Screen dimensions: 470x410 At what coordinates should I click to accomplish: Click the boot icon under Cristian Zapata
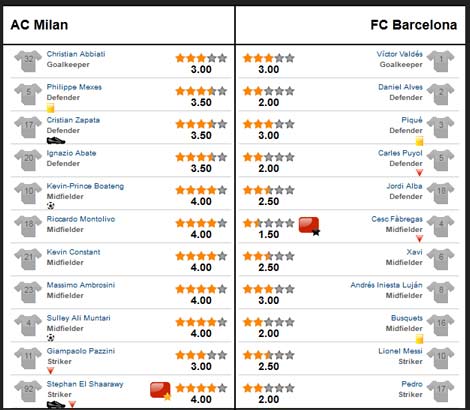coord(56,141)
